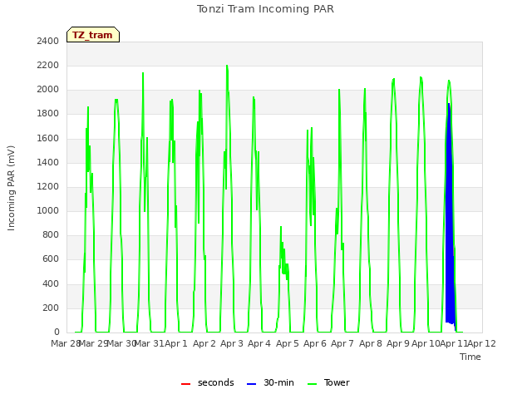Click the 1200 y-axis tick label
Screen dimensions: 532x399
coord(48,186)
